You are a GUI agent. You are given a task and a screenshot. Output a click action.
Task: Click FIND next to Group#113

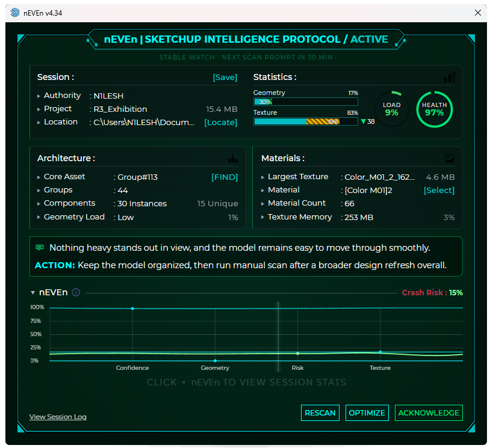(225, 177)
